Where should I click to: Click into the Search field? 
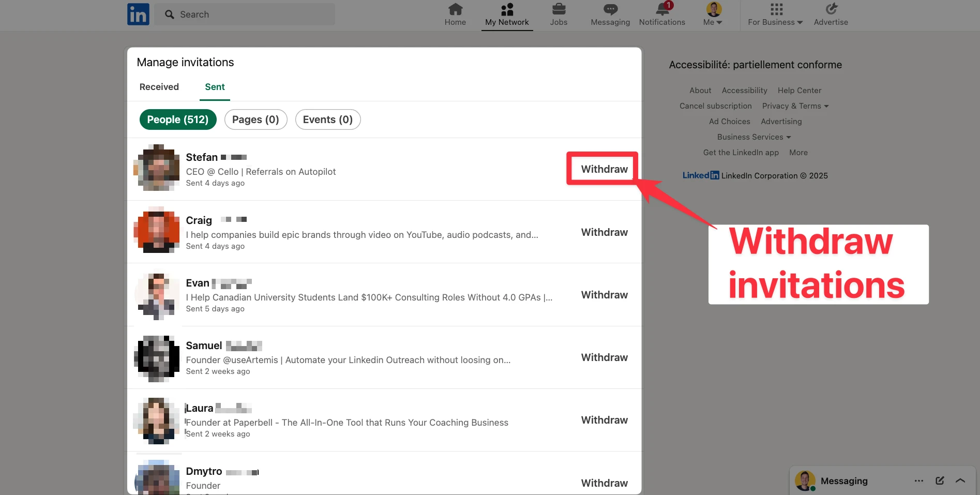click(245, 14)
